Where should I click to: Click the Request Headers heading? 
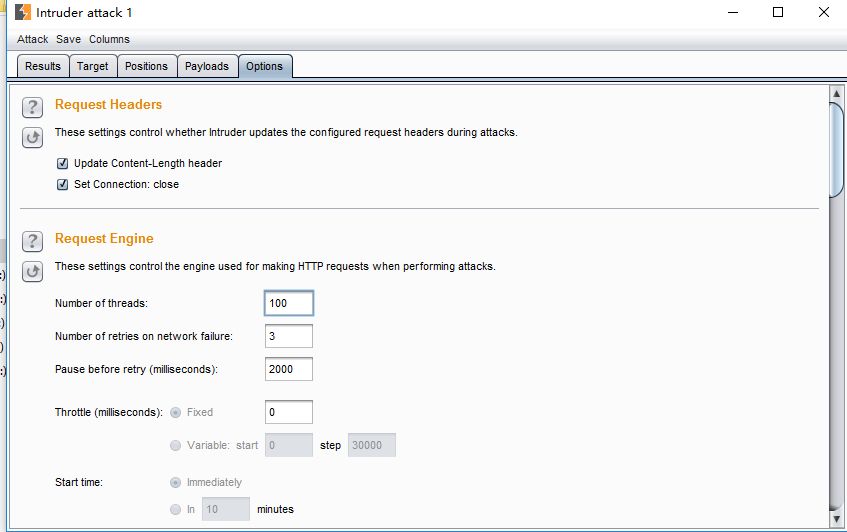(109, 104)
